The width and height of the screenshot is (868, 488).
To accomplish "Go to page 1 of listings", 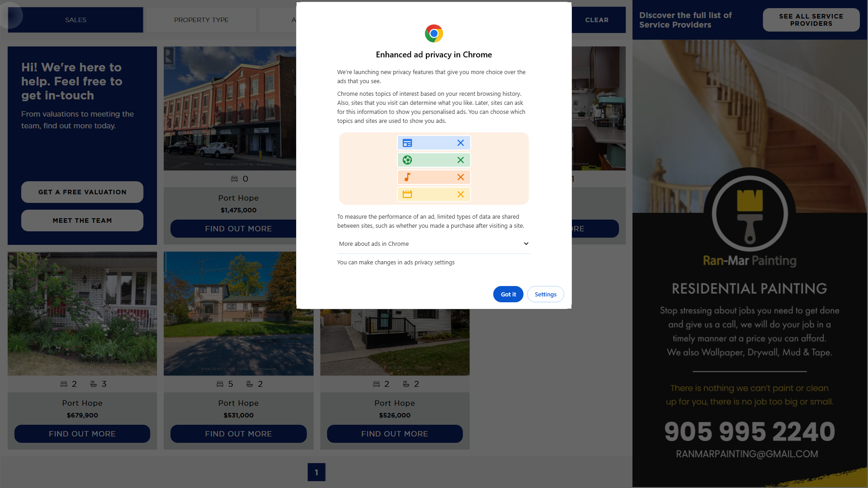I will coord(316,472).
